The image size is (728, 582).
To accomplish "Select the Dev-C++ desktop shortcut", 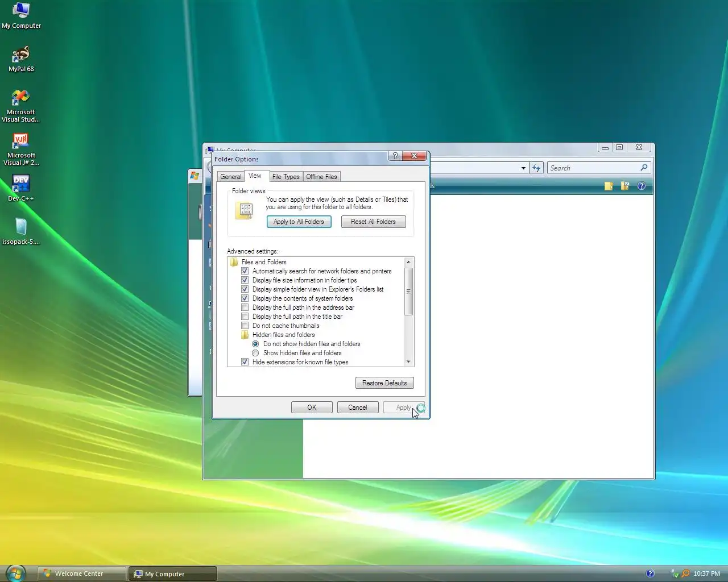I will (21, 188).
